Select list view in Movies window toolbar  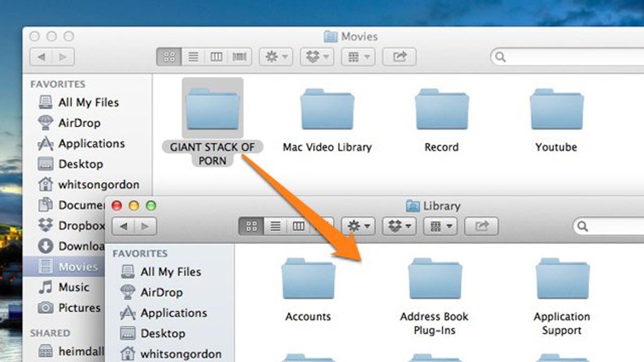click(x=193, y=57)
